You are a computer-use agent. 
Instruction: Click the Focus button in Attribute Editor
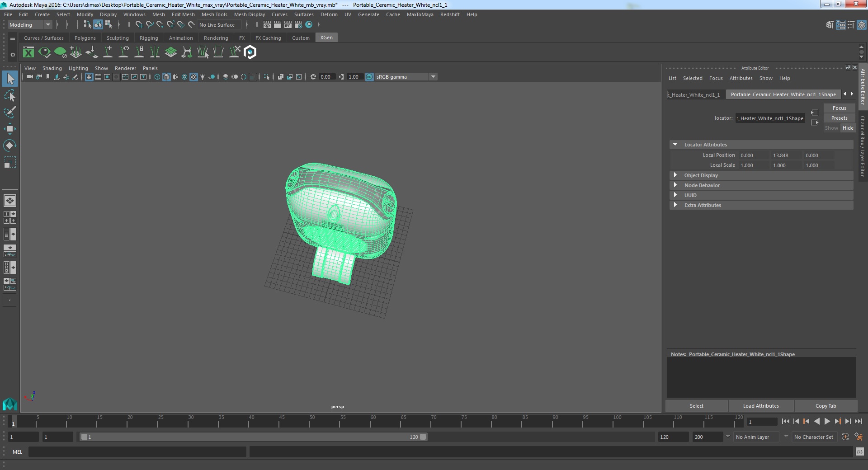(839, 108)
